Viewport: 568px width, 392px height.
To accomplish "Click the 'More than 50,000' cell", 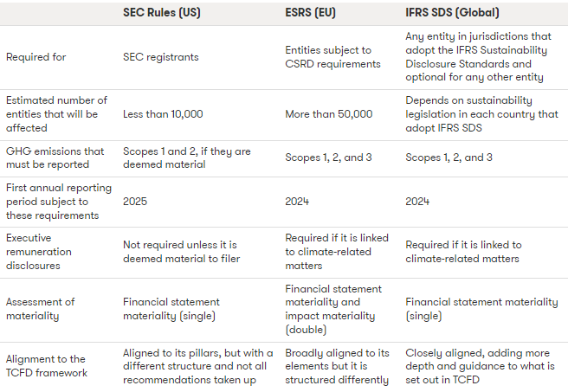I will pos(329,114).
